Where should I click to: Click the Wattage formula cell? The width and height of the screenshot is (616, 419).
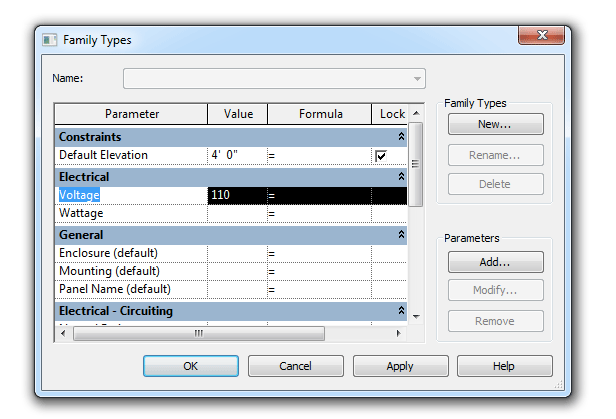pos(319,213)
